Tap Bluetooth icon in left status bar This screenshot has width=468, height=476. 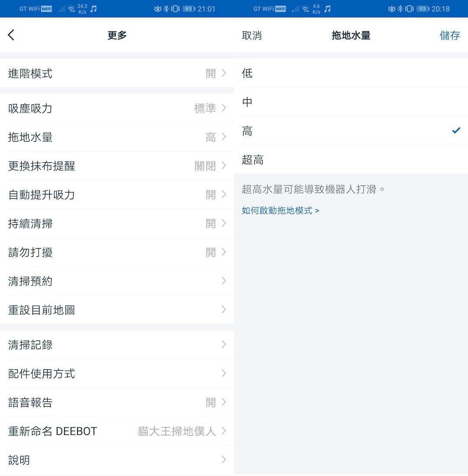click(x=166, y=9)
